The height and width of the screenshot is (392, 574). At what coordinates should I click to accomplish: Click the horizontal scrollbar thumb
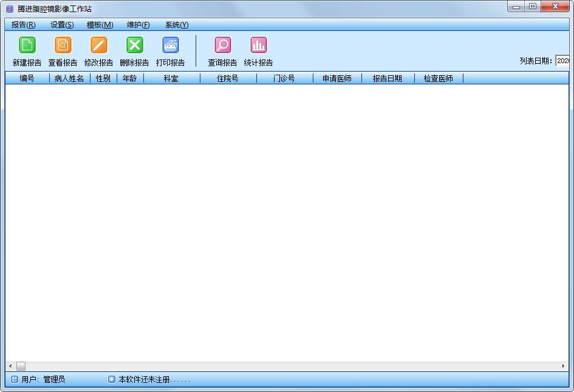tap(21, 367)
